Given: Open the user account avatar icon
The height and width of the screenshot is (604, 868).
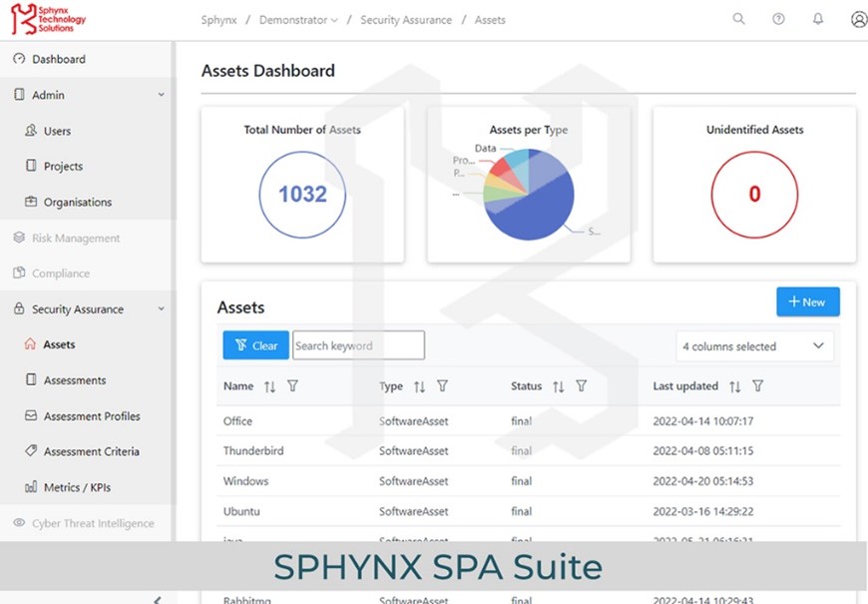Looking at the screenshot, I should (859, 19).
